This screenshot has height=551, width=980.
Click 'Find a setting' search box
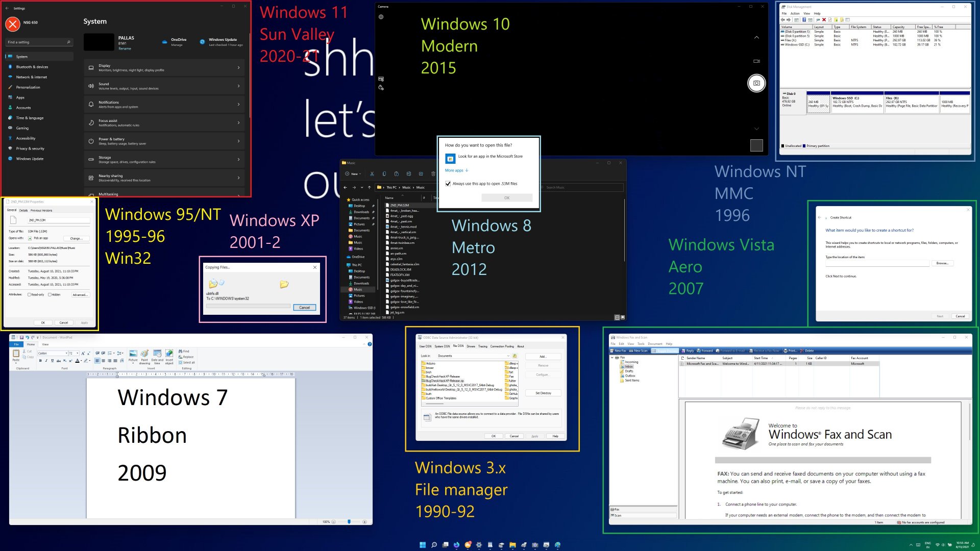point(39,42)
